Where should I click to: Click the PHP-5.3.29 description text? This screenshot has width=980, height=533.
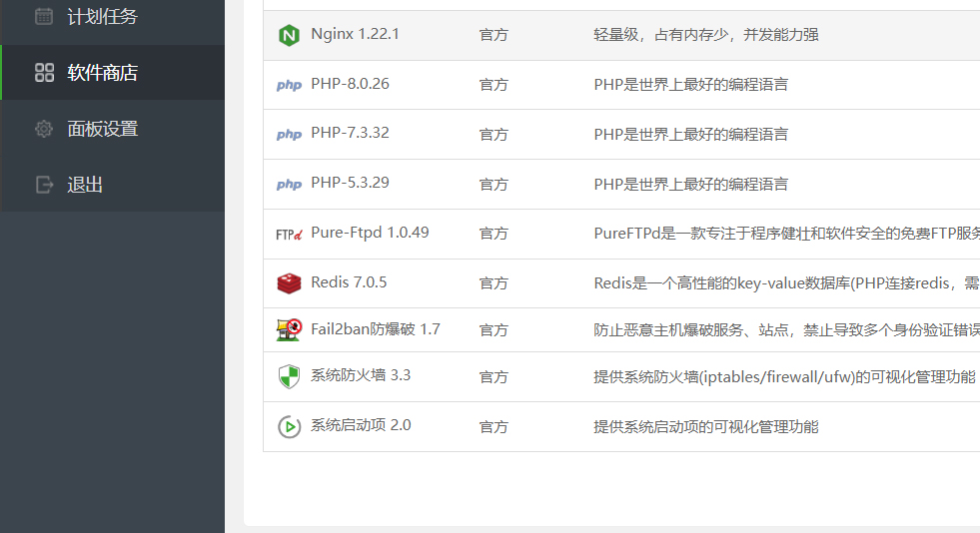click(691, 184)
